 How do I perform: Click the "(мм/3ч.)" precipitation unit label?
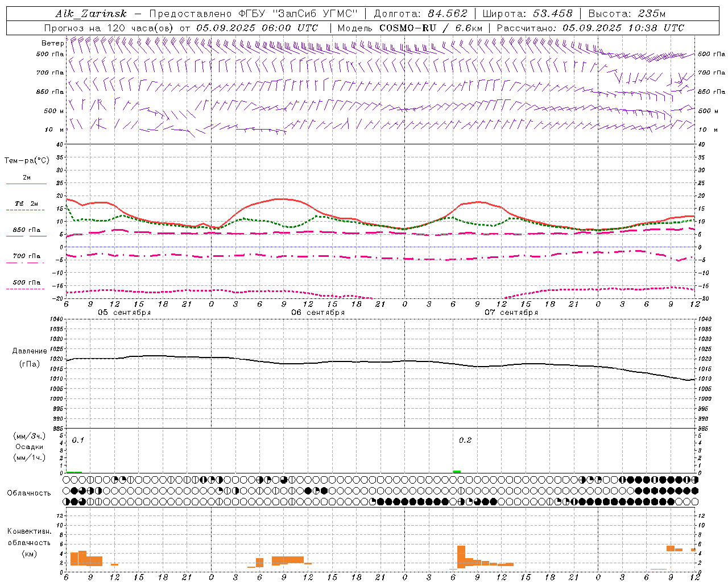click(30, 436)
